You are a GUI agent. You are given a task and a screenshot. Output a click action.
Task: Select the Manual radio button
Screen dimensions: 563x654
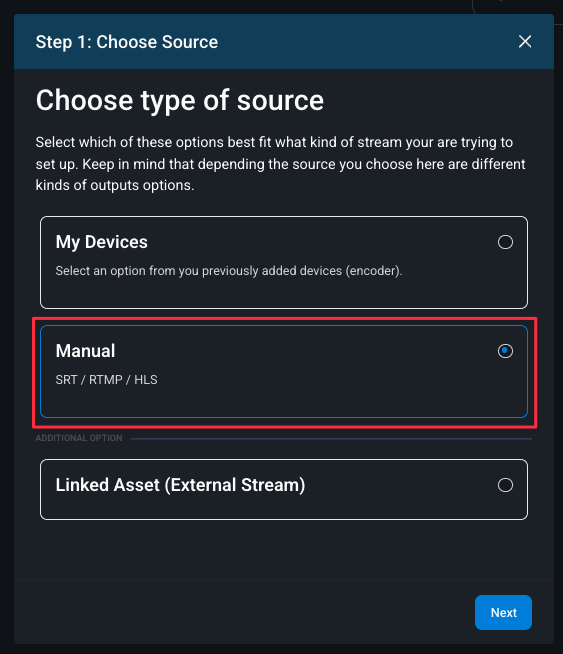[x=505, y=351]
